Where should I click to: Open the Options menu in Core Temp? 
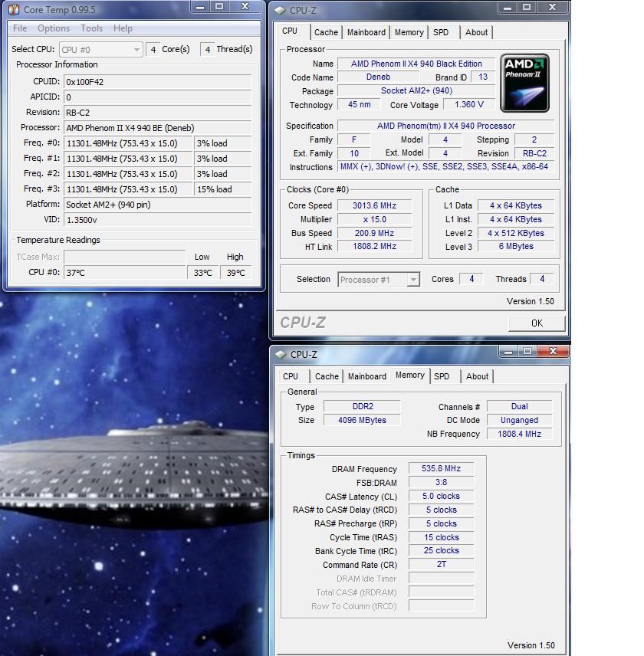[54, 28]
